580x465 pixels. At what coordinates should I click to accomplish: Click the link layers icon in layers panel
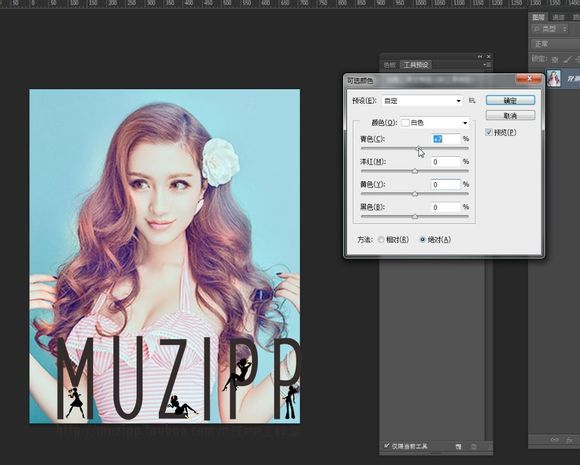(554, 439)
